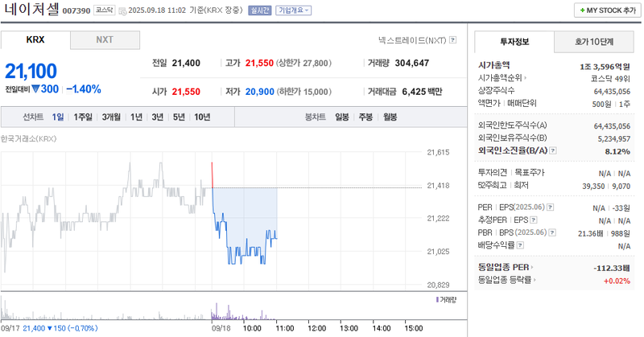The height and width of the screenshot is (337, 644).
Task: Click the 네이처셀 stock name
Action: (31, 9)
